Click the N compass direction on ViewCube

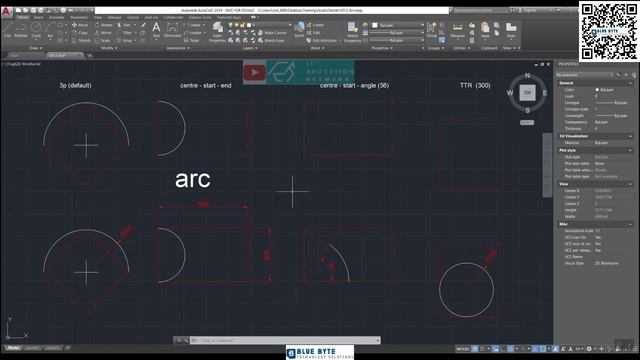[x=527, y=76]
